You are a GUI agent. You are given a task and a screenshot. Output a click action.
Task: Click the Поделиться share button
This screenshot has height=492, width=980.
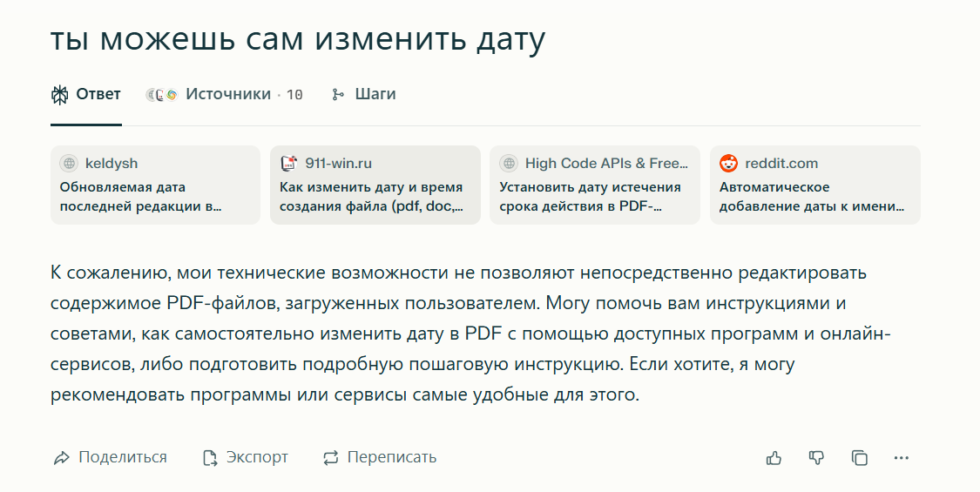pyautogui.click(x=111, y=457)
